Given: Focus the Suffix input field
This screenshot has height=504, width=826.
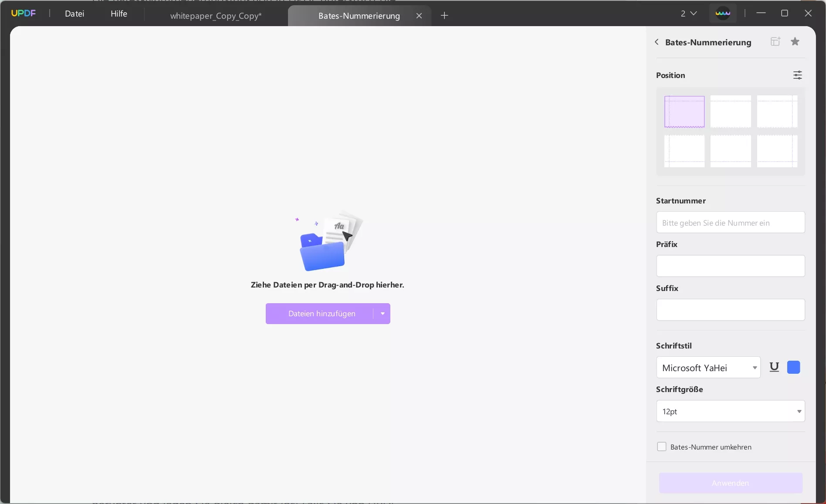Looking at the screenshot, I should coord(731,310).
